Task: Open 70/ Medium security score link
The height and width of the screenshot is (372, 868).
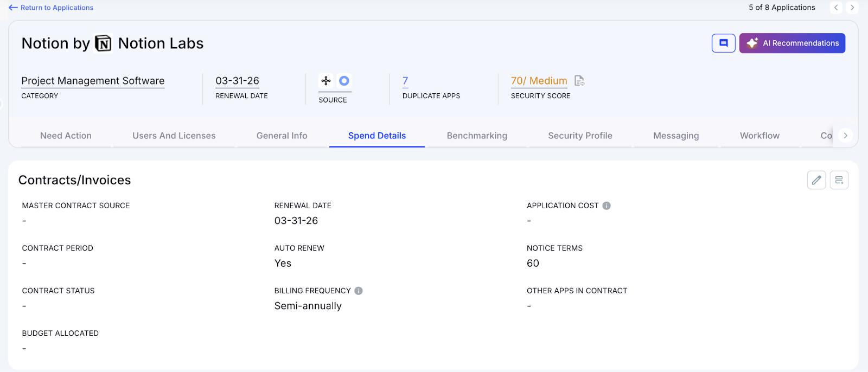Action: point(539,81)
